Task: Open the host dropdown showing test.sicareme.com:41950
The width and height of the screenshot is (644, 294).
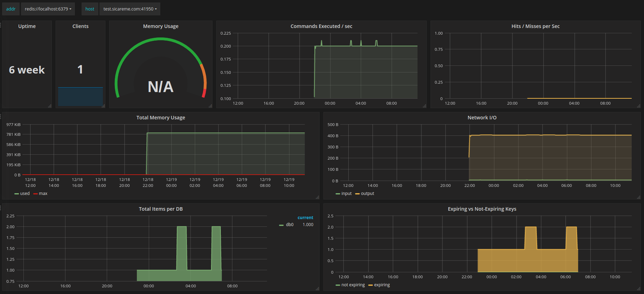Action: (130, 9)
